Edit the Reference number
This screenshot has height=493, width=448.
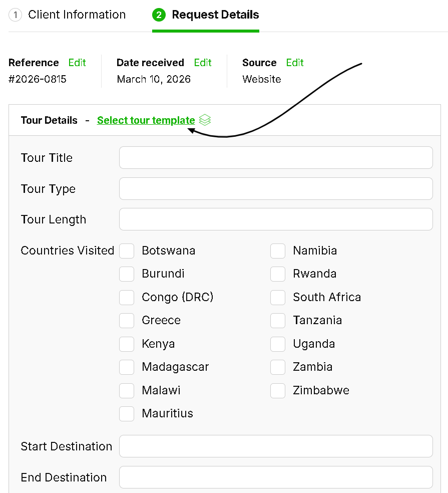point(77,63)
